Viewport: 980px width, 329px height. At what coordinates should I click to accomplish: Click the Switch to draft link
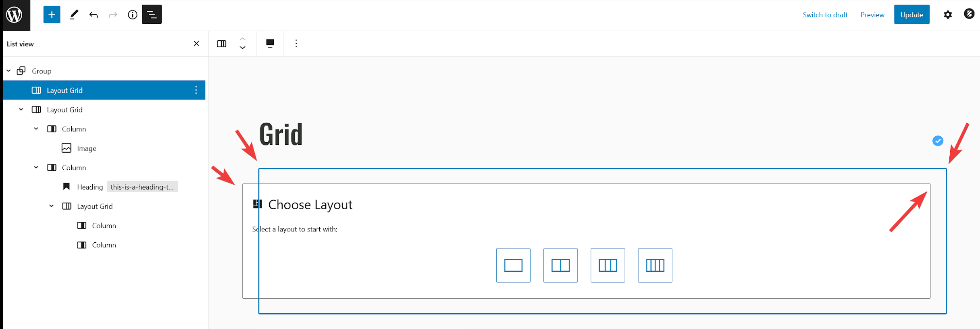click(x=825, y=14)
